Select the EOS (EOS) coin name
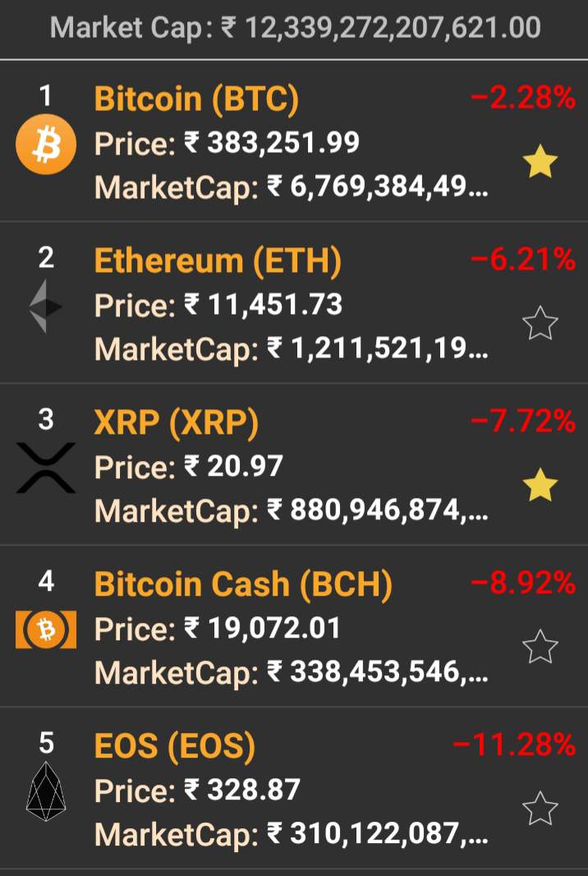Screen dimensions: 588x876 coord(174,747)
